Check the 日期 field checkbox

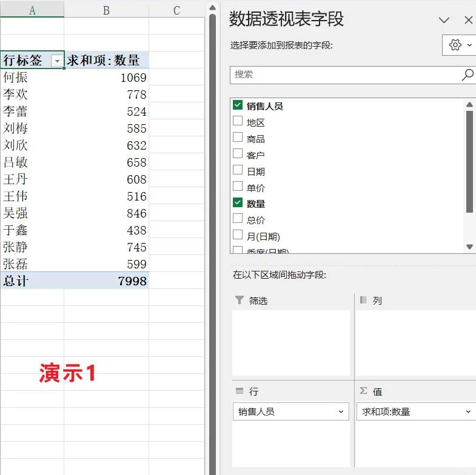tap(238, 170)
